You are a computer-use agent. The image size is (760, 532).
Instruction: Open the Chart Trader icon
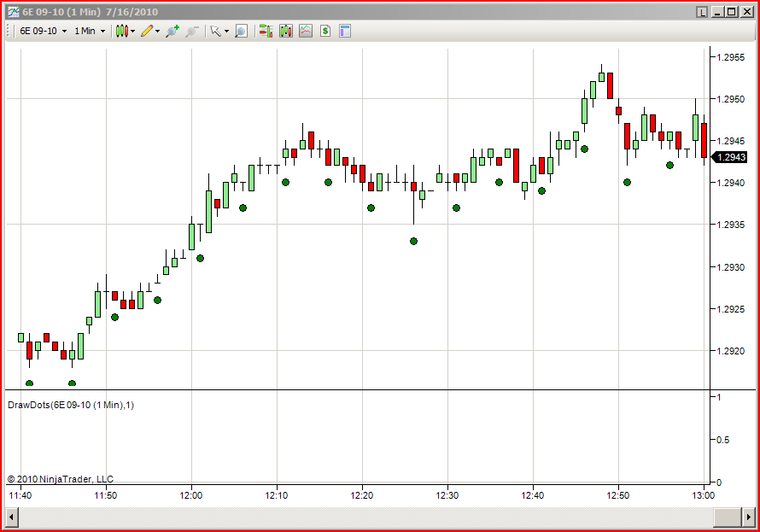coord(266,31)
